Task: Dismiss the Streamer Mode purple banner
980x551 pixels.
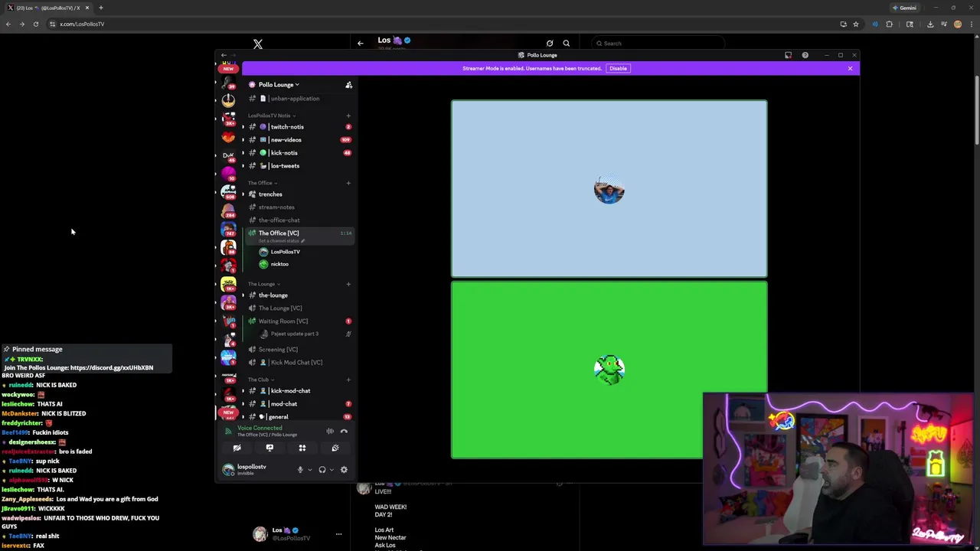Action: pos(850,69)
